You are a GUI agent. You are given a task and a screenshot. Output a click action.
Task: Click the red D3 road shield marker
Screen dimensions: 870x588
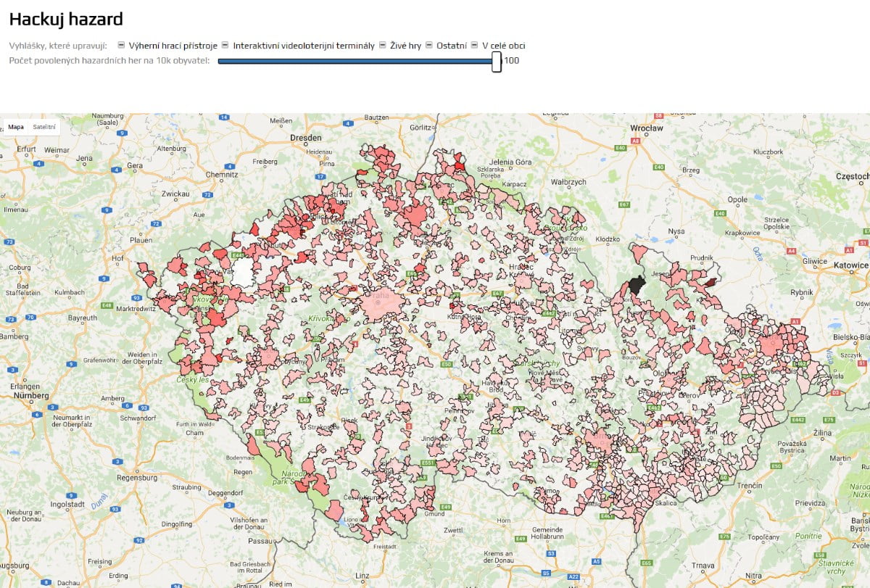pyautogui.click(x=835, y=392)
